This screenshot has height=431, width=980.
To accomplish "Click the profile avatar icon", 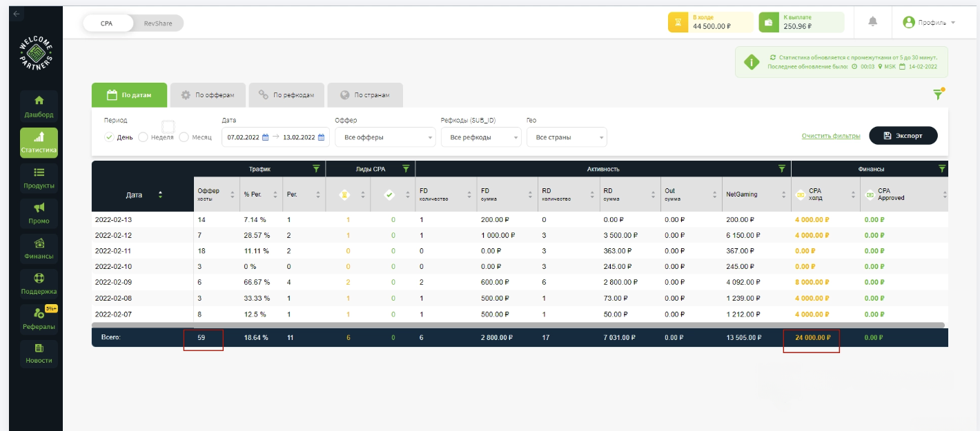I will (x=909, y=22).
